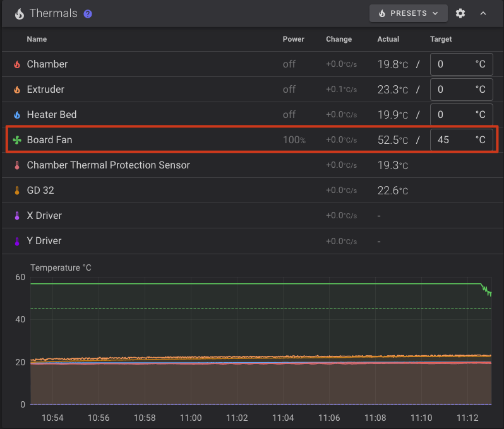
Task: Open the Presets dropdown
Action: [x=408, y=13]
